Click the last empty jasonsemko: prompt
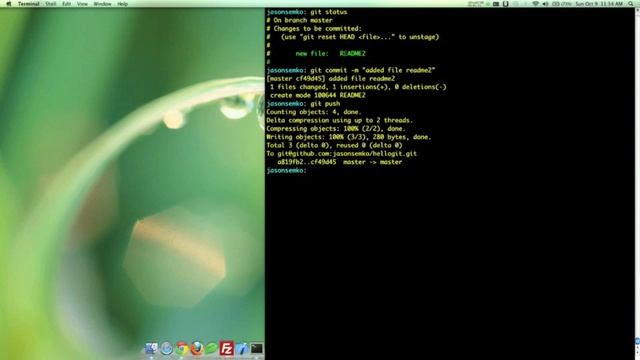640x360 pixels. click(x=287, y=171)
